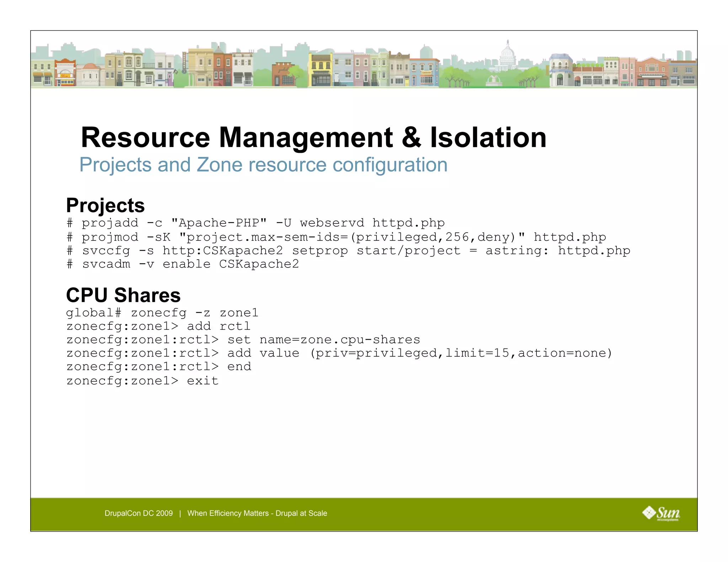This screenshot has width=728, height=562.
Task: Click the Projects section heading
Action: 105,205
